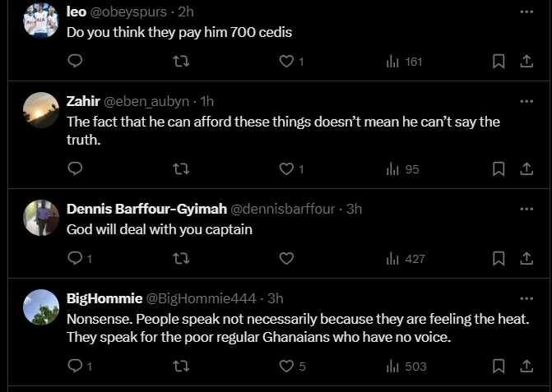Screen dimensions: 552x392
Task: View analytics for leo's tweet with 161 views
Action: coord(404,62)
